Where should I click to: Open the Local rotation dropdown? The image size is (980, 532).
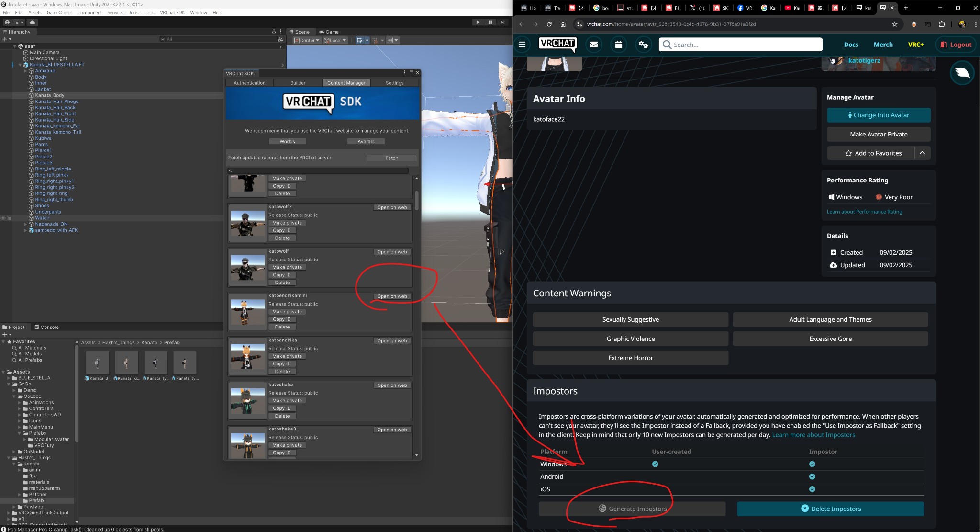point(335,40)
